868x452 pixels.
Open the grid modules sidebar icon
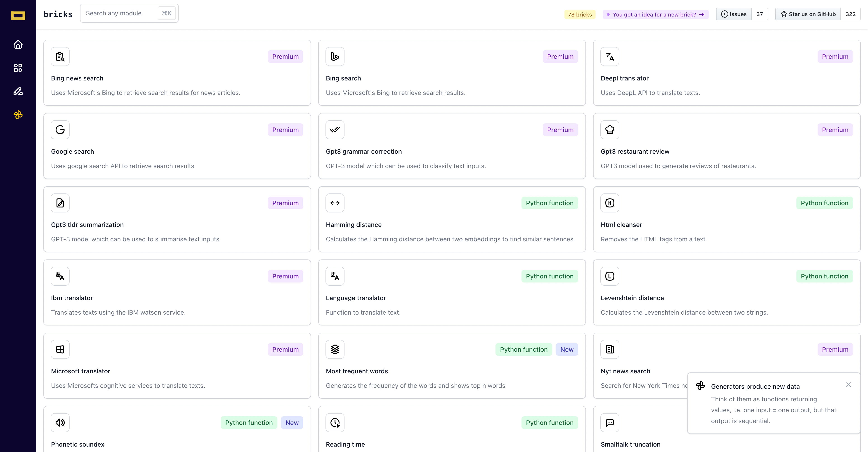click(x=18, y=68)
